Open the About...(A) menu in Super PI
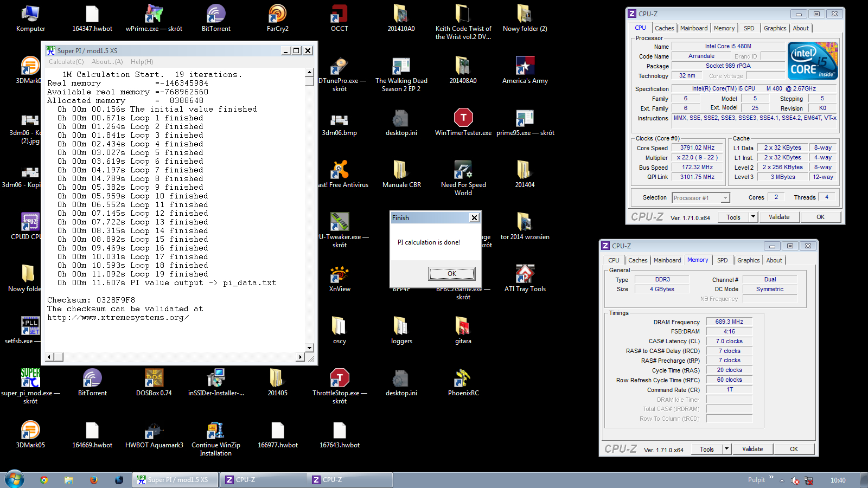 point(107,62)
